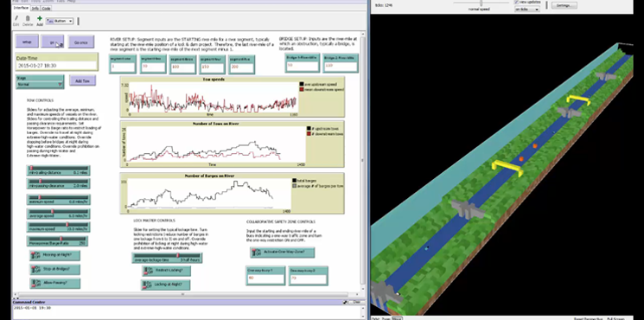Toggle the Mooring-at-Night? switch
This screenshot has width=644, height=320.
point(55,255)
